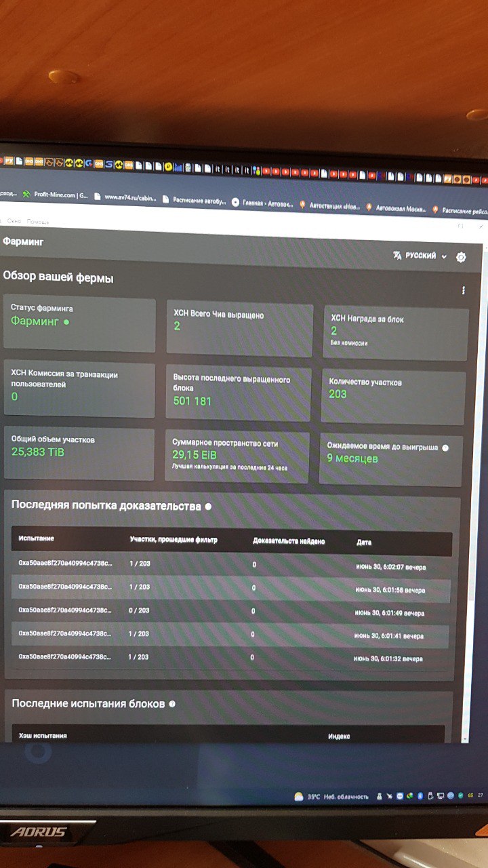Screen dimensions: 488x868
Task: Click the Количество участков value 203
Action: point(338,395)
